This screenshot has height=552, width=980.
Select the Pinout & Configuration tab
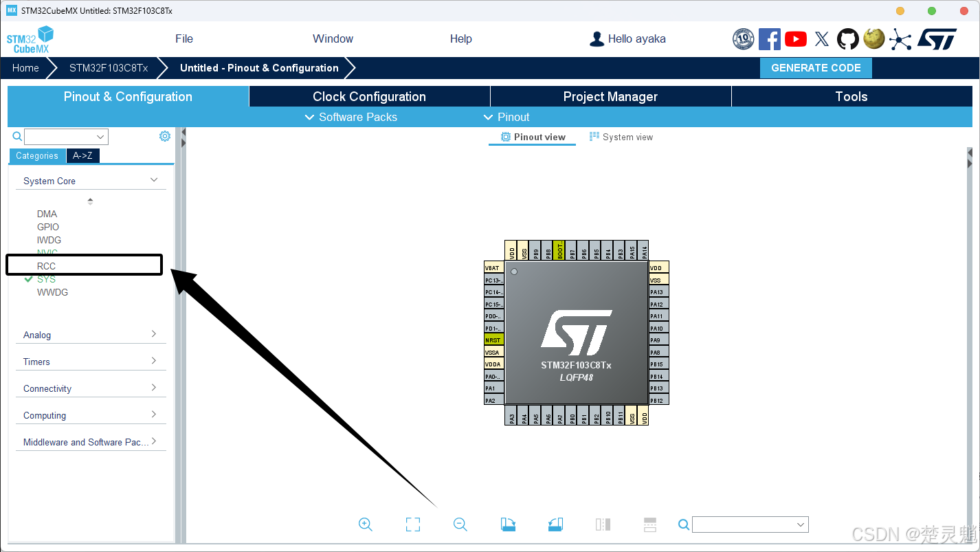128,96
